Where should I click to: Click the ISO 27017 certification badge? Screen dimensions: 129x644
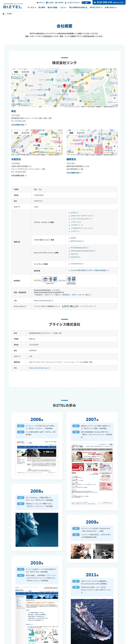point(71,280)
